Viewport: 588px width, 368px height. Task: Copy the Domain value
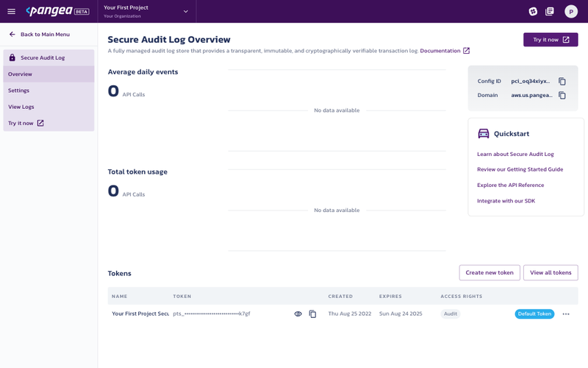[x=562, y=96]
